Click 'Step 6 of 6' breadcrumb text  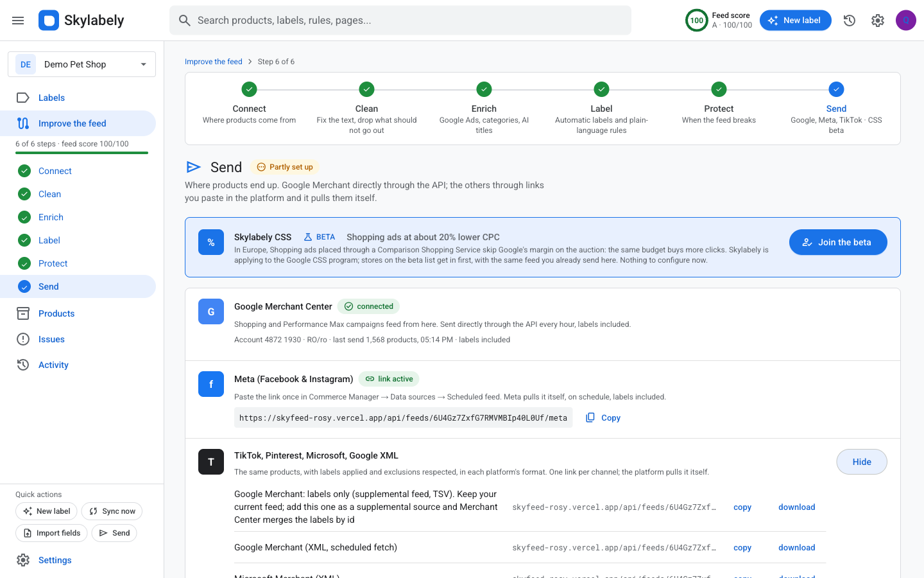point(276,62)
